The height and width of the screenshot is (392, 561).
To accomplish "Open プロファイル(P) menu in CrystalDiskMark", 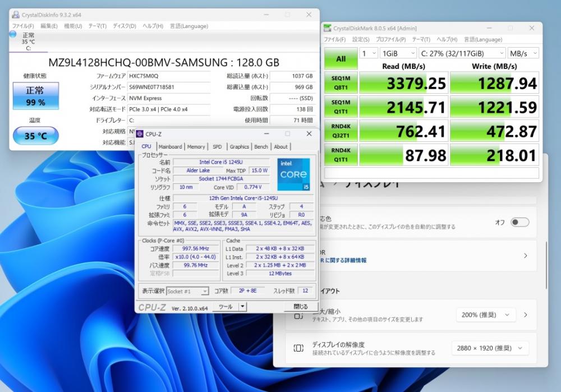I will tap(390, 39).
